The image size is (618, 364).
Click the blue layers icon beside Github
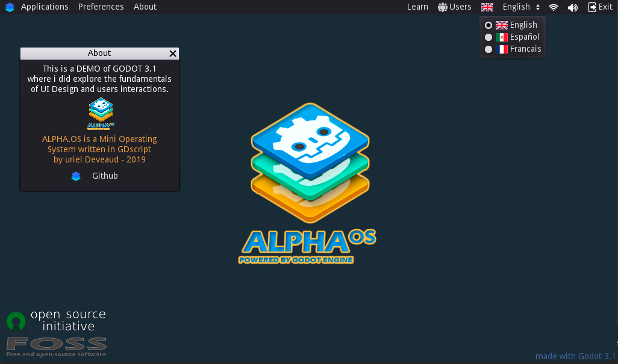pyautogui.click(x=76, y=176)
